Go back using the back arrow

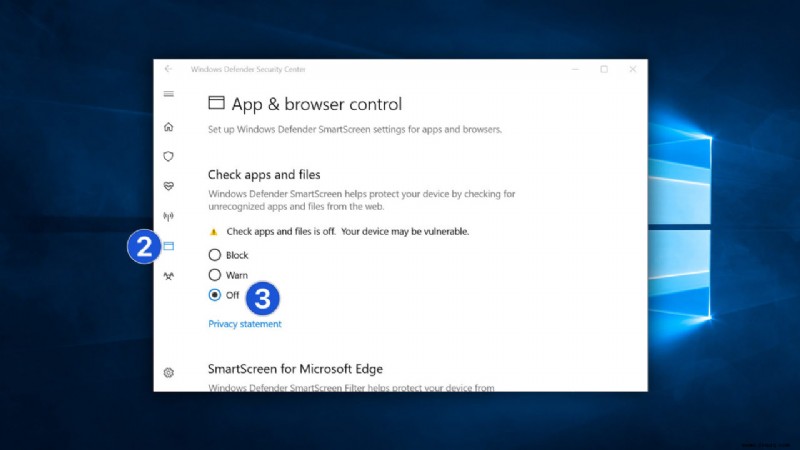coord(168,69)
